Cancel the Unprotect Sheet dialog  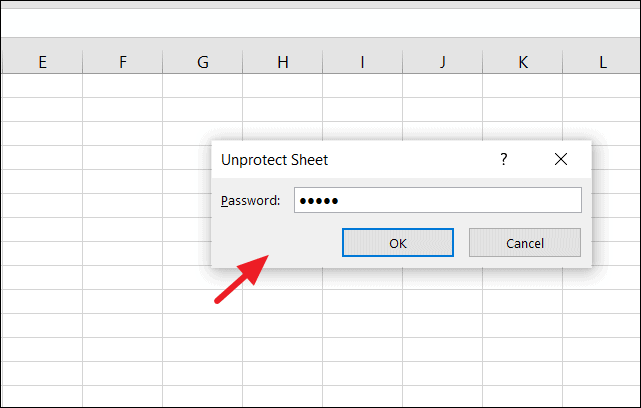[524, 242]
